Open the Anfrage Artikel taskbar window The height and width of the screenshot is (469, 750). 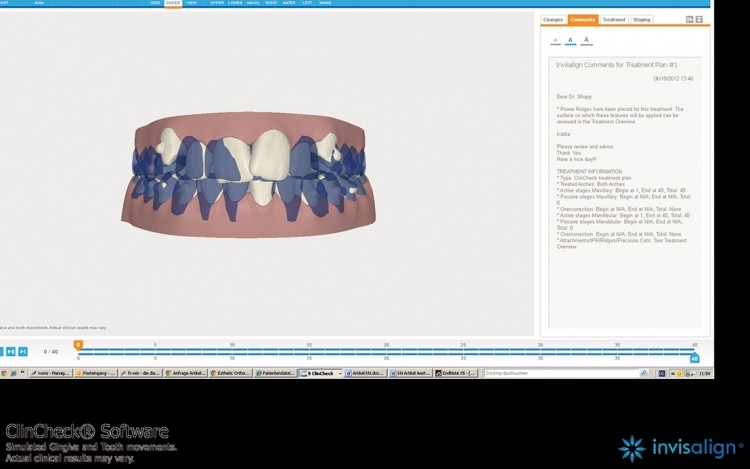pyautogui.click(x=186, y=373)
